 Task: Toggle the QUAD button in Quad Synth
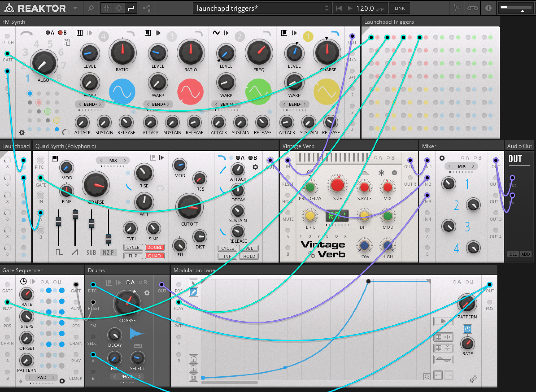(x=155, y=256)
